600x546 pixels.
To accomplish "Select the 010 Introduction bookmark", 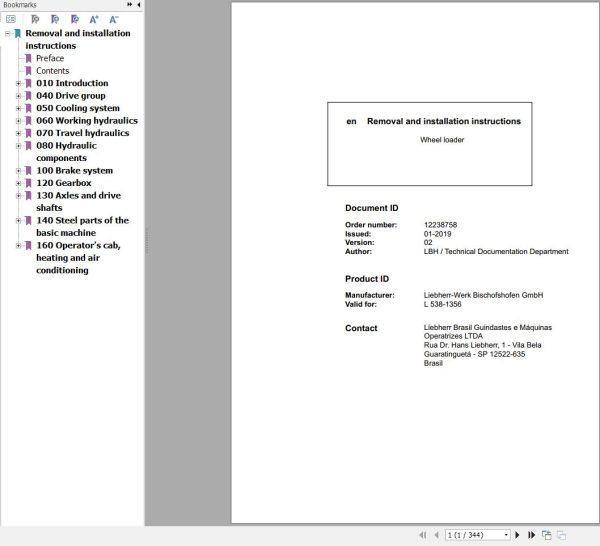I will [x=72, y=83].
